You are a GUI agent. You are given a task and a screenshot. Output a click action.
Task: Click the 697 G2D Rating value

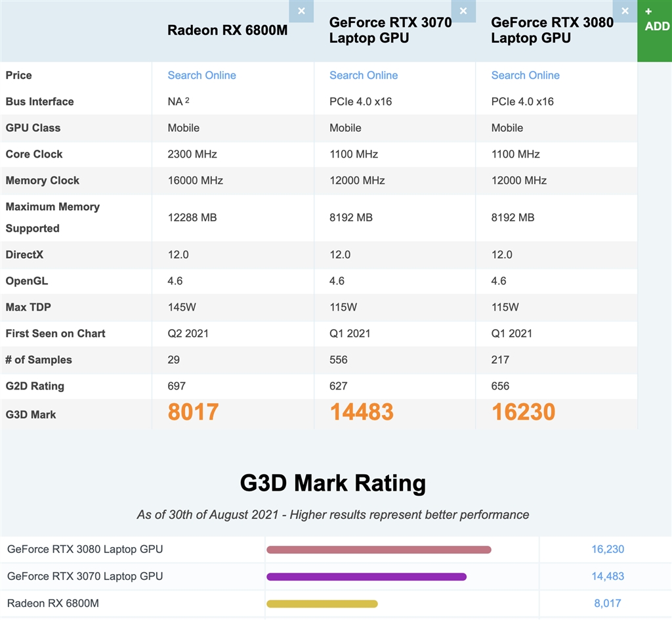(177, 386)
